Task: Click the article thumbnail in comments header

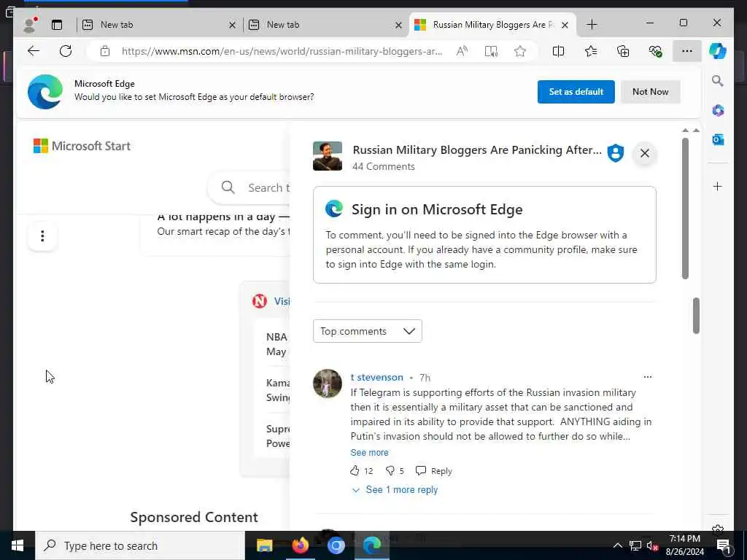Action: (328, 156)
